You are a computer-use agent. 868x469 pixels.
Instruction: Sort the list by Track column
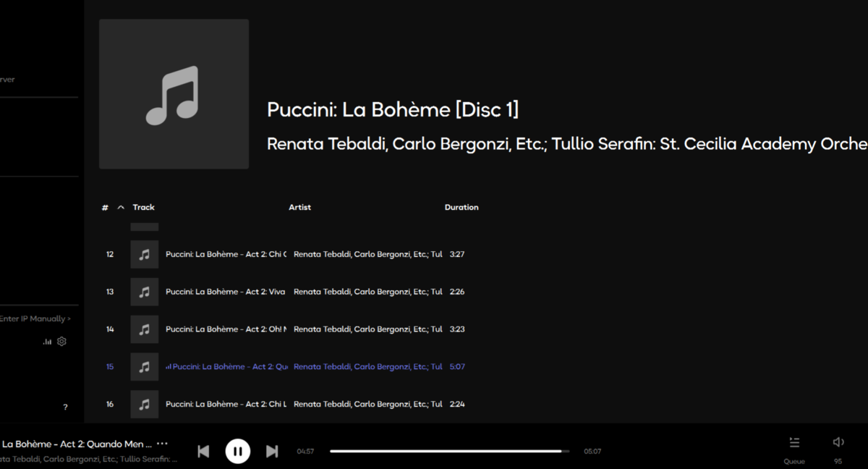pyautogui.click(x=143, y=207)
